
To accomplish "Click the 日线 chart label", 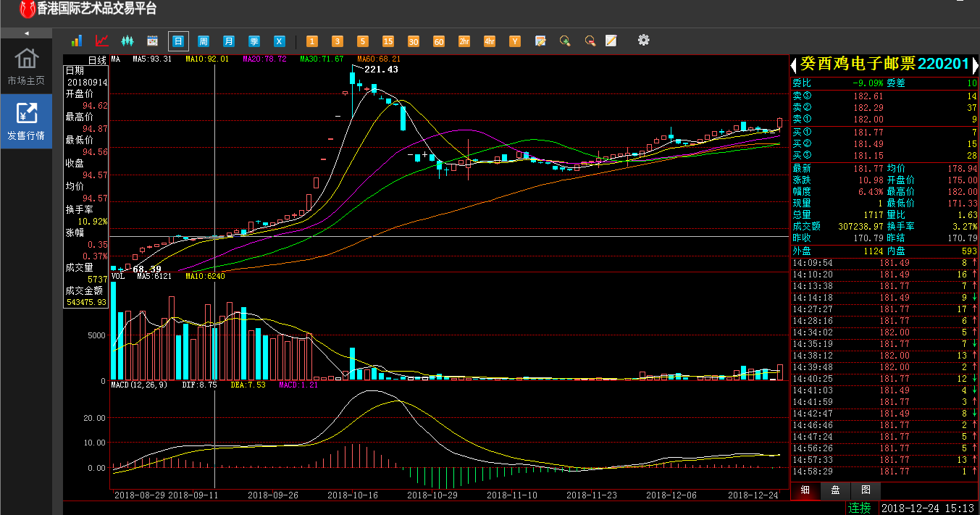I will pos(98,59).
